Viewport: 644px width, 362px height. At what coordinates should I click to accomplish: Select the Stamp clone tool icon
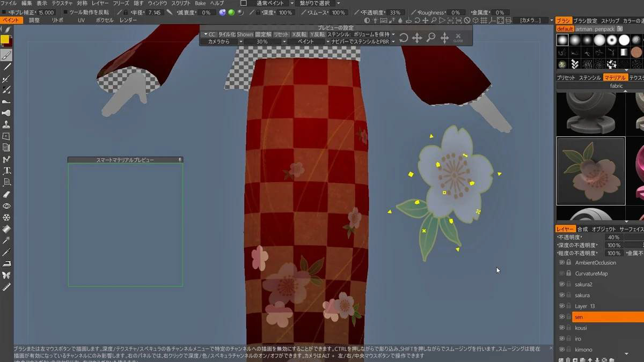point(6,124)
